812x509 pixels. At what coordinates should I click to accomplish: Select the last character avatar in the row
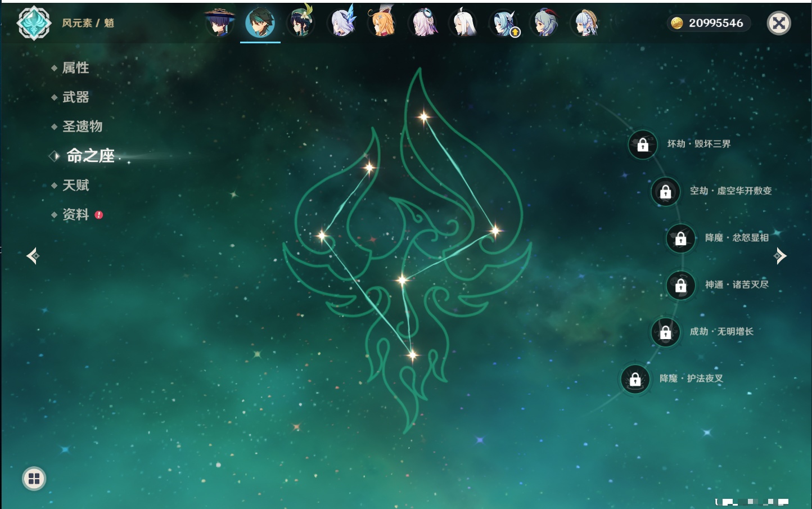pos(586,23)
